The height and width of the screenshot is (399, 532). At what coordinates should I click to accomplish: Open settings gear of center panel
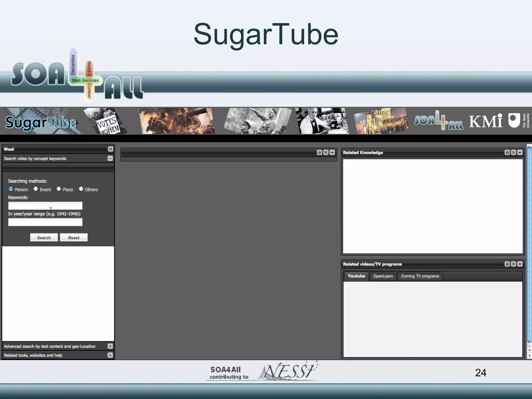coord(320,152)
